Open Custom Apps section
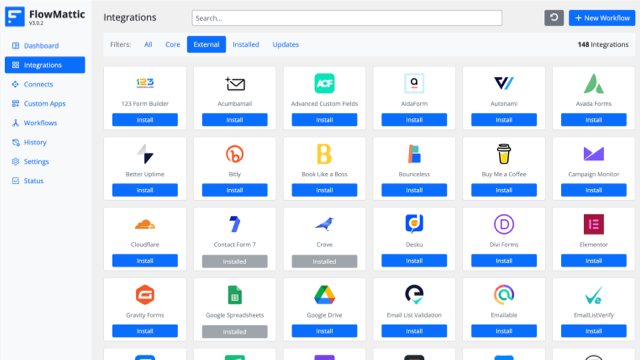Viewport: 640px width, 360px height. pos(44,104)
